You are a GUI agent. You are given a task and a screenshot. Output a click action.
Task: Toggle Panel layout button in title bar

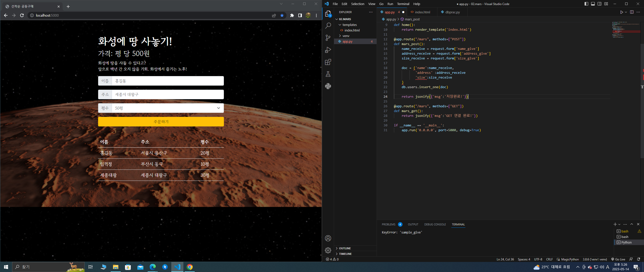click(593, 4)
